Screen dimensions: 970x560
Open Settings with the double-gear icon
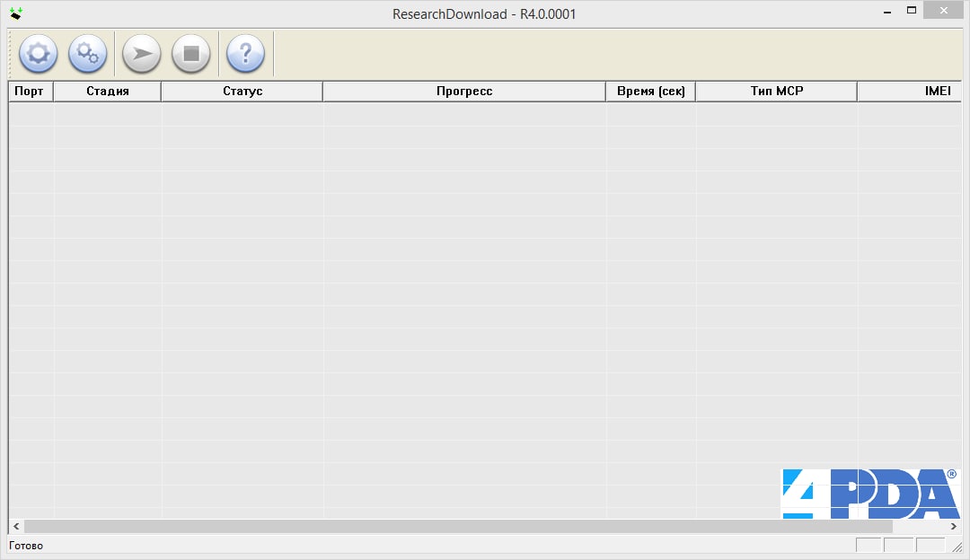pos(88,54)
